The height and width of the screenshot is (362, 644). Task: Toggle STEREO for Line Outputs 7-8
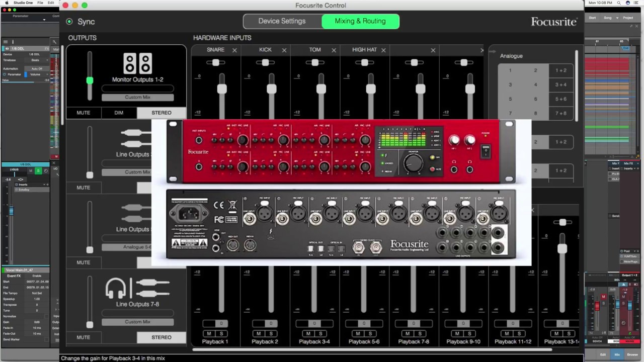click(162, 337)
